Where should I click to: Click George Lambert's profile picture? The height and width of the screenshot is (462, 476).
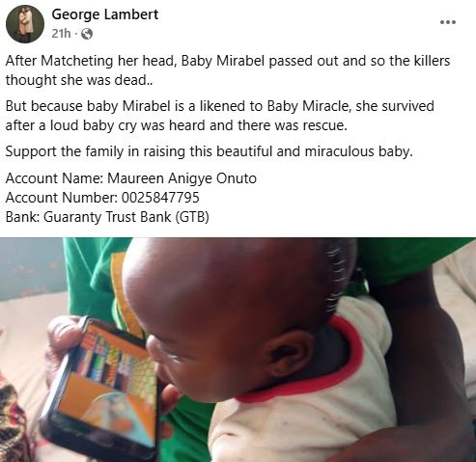tap(25, 24)
